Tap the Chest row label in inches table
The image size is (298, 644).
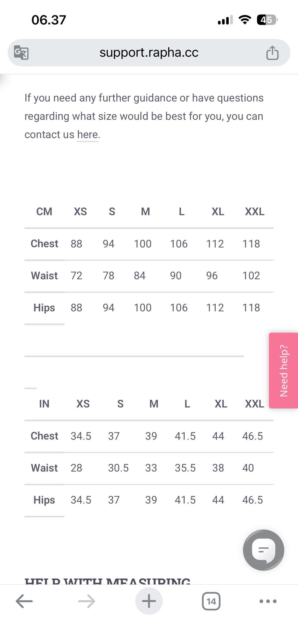44,436
